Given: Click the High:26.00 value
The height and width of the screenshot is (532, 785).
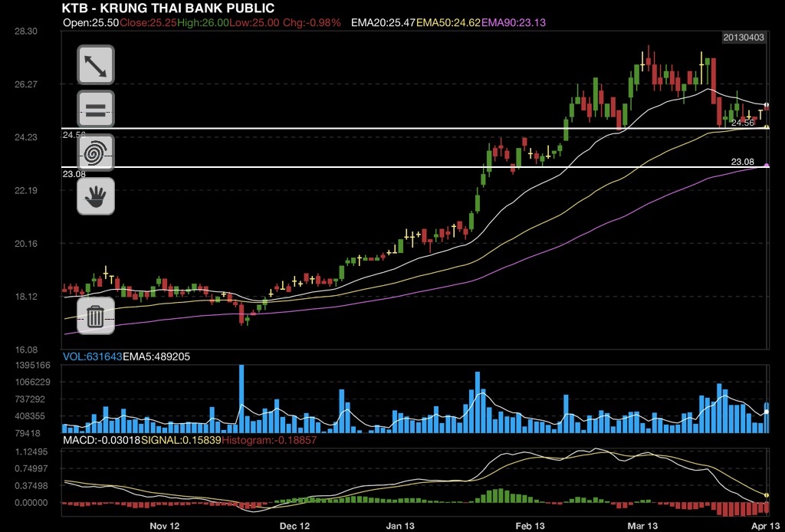Looking at the screenshot, I should coord(202,22).
